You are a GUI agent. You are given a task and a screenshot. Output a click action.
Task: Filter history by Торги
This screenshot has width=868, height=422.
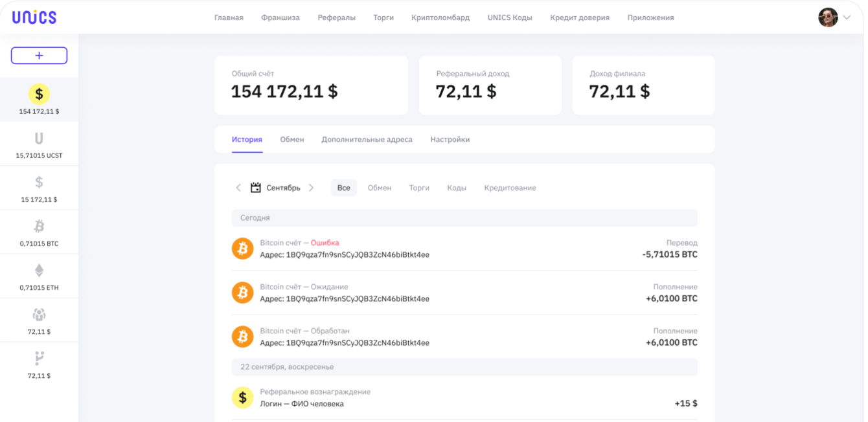coord(419,188)
